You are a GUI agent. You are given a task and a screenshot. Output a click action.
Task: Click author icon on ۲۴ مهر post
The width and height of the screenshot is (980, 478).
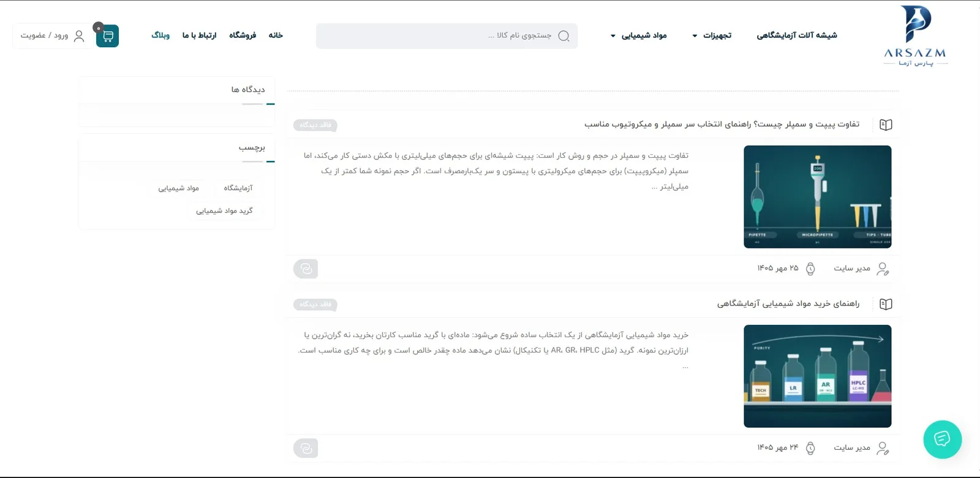(883, 448)
